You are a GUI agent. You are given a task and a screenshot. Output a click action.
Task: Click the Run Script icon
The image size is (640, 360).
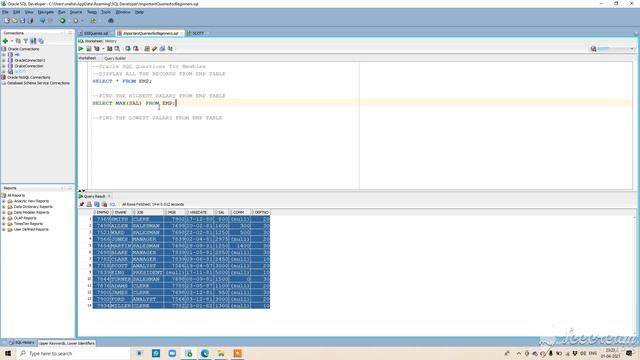click(x=89, y=49)
